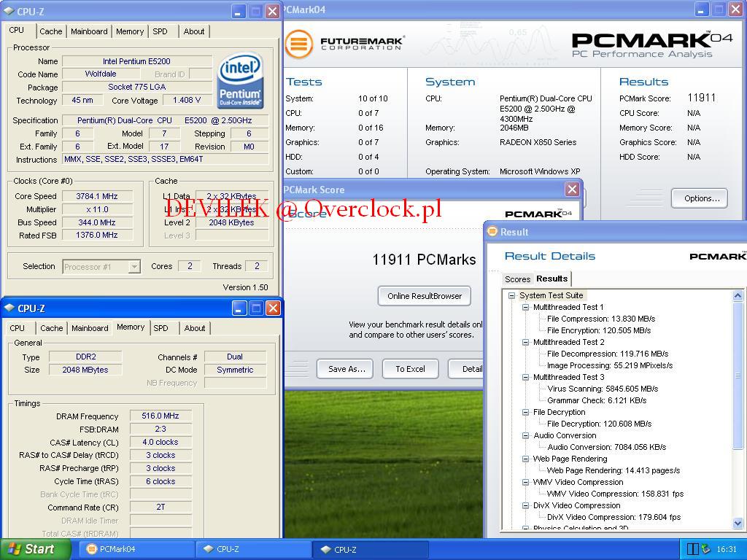Click the DRAM Frequency 516.0 MHz value
The image size is (747, 560).
(x=160, y=416)
